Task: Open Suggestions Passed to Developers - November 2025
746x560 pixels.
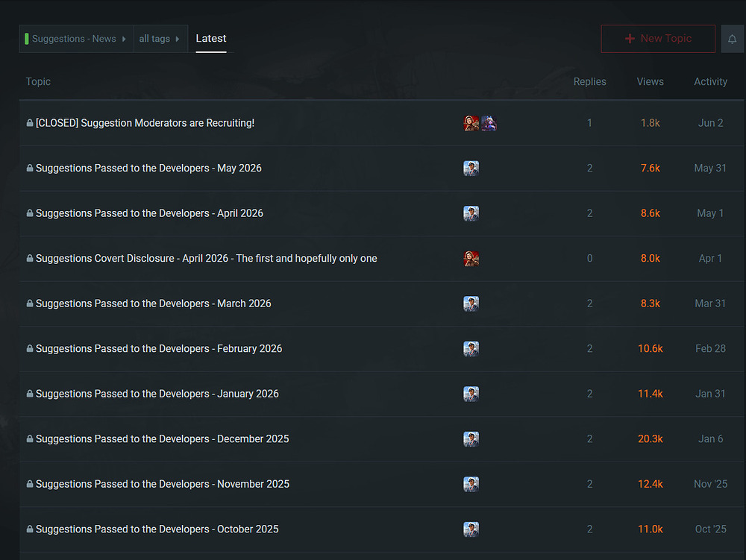Action: click(162, 484)
